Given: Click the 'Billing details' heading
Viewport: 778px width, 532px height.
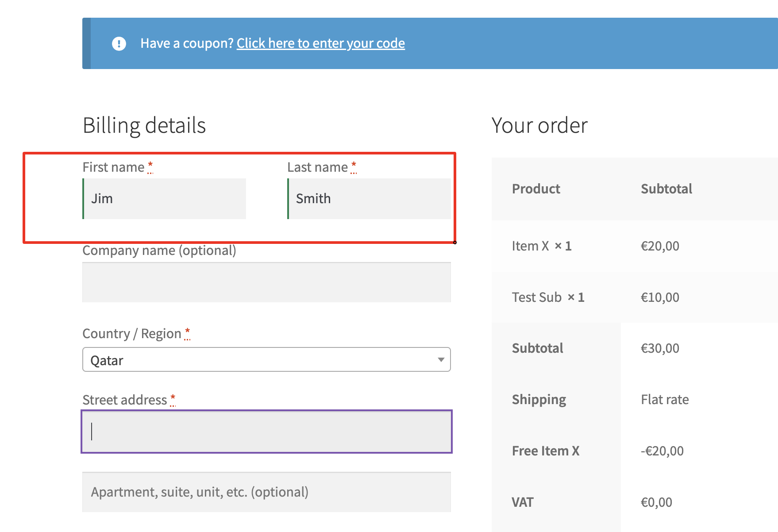Looking at the screenshot, I should click(144, 125).
